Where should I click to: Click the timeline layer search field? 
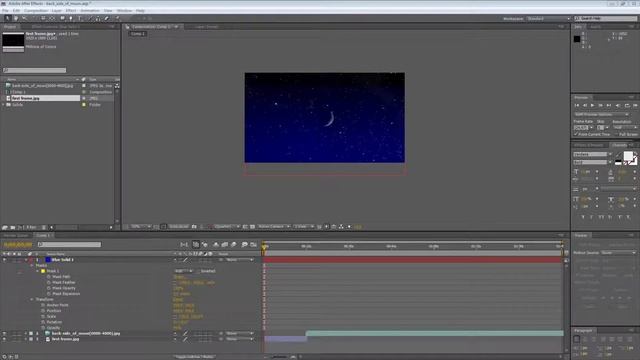pyautogui.click(x=69, y=244)
